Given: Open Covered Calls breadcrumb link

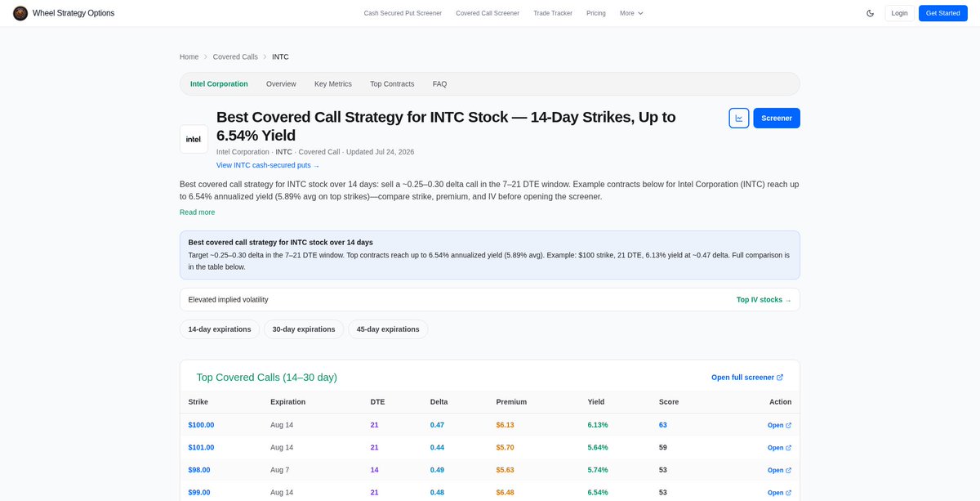Looking at the screenshot, I should (235, 57).
